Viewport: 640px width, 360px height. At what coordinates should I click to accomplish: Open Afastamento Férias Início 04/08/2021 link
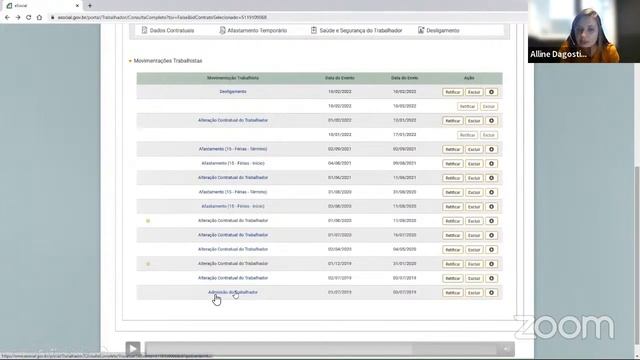pyautogui.click(x=233, y=163)
